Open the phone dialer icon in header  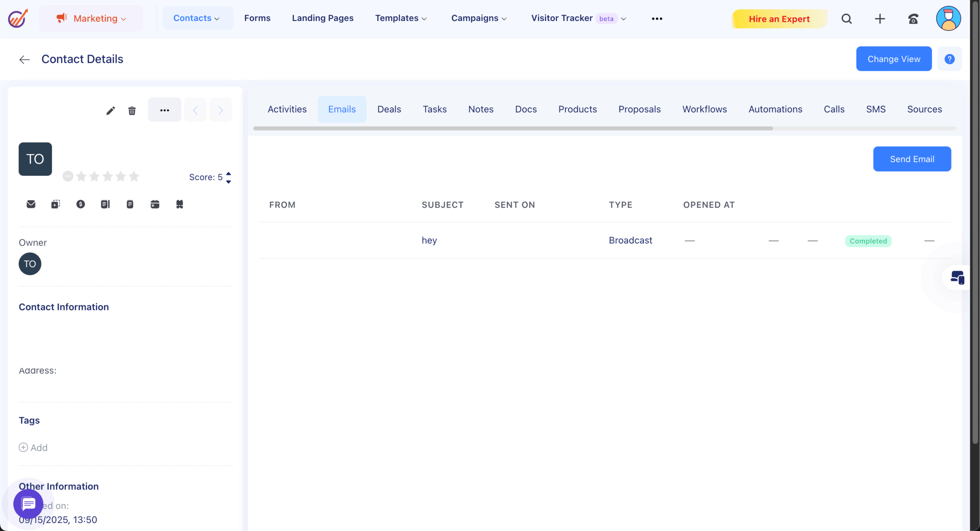913,19
